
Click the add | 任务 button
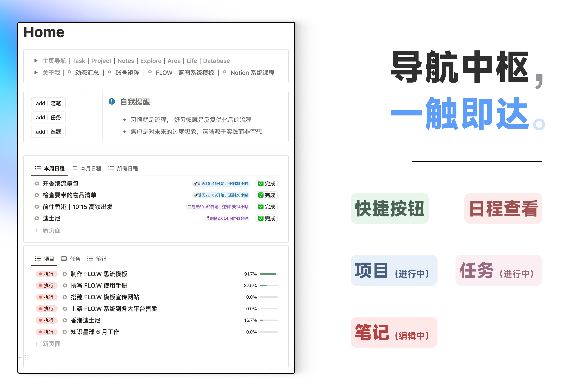(x=48, y=117)
